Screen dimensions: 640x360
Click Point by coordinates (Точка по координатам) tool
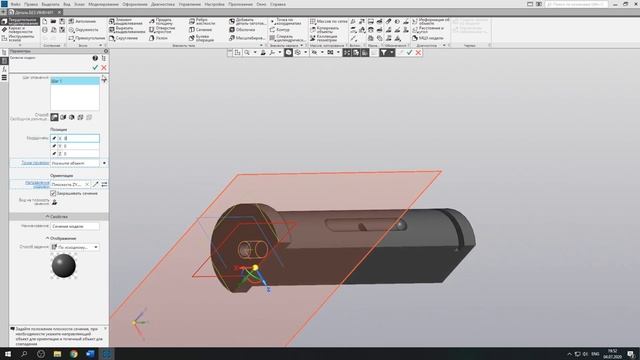coord(286,22)
